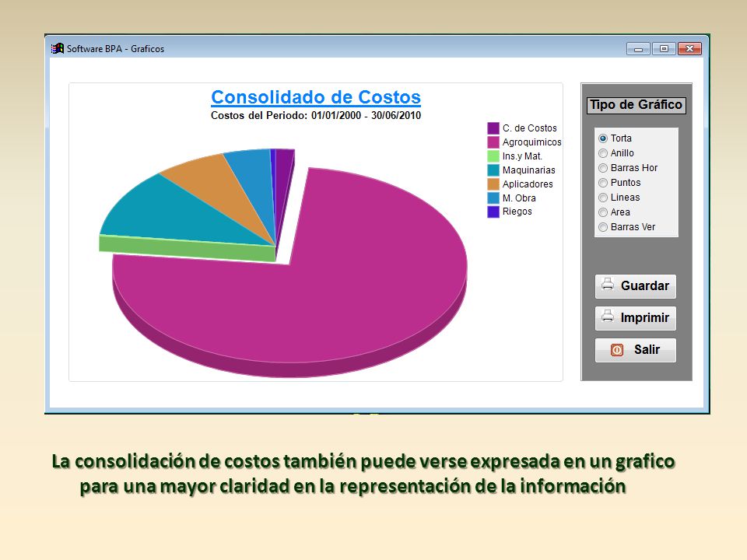Select the Anillo chart type option
This screenshot has width=747, height=560.
(x=602, y=153)
